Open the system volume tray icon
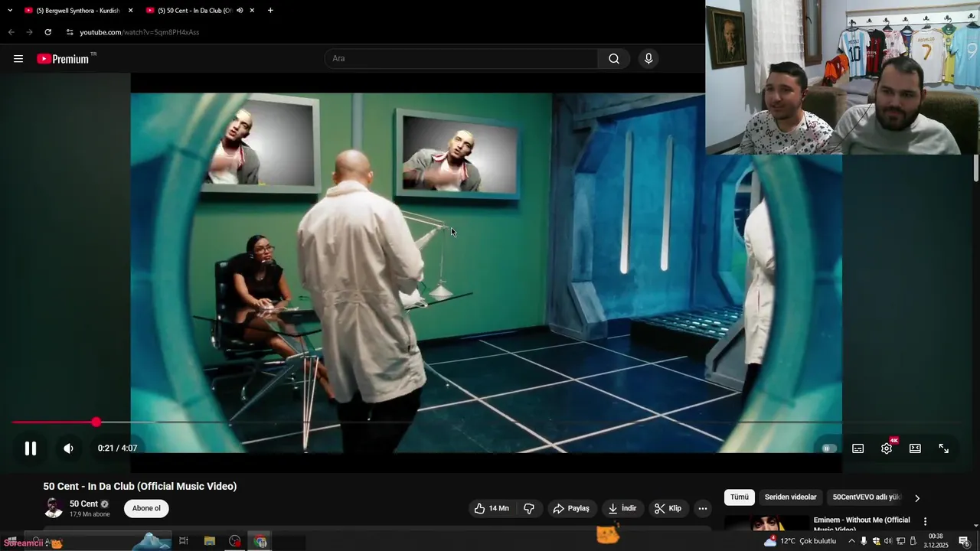 (888, 541)
